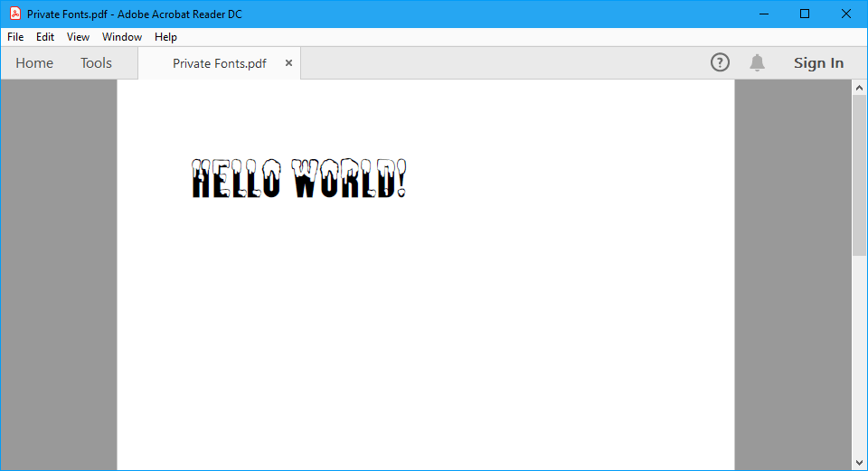868x471 pixels.
Task: Open the File menu
Action: click(x=15, y=37)
